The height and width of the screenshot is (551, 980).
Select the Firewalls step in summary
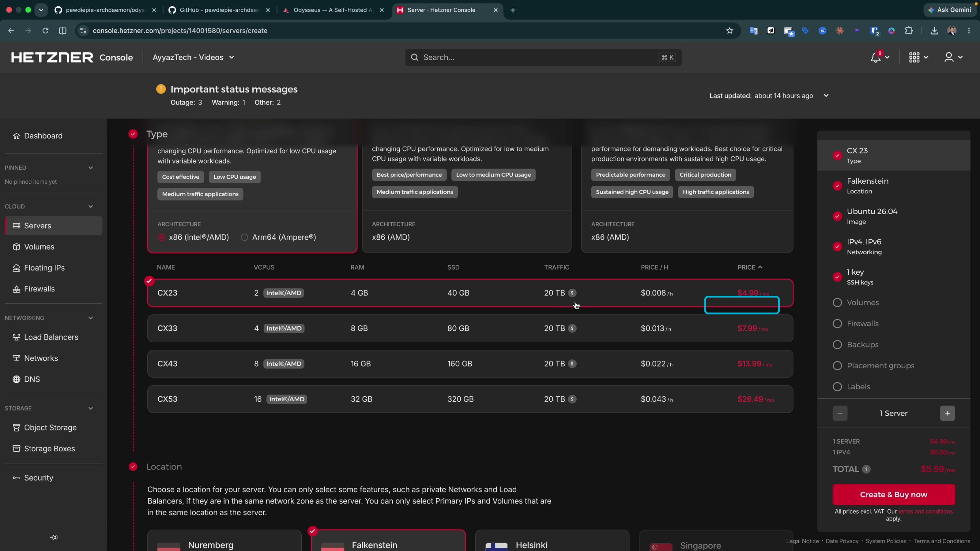(856, 324)
